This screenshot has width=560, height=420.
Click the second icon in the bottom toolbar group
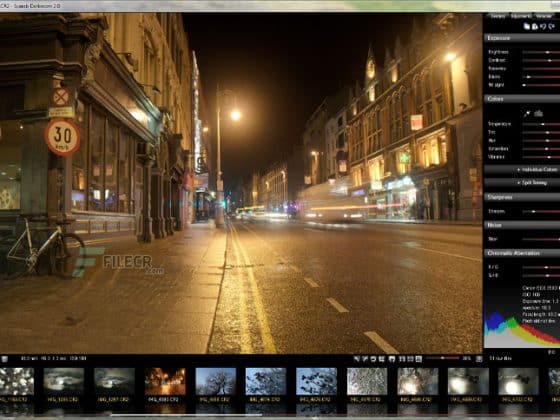[365, 359]
